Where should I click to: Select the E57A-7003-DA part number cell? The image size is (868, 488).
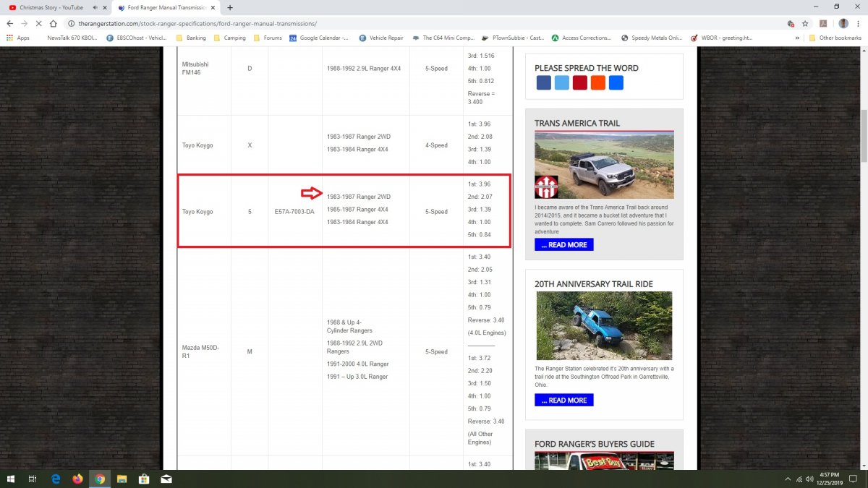[x=294, y=212]
